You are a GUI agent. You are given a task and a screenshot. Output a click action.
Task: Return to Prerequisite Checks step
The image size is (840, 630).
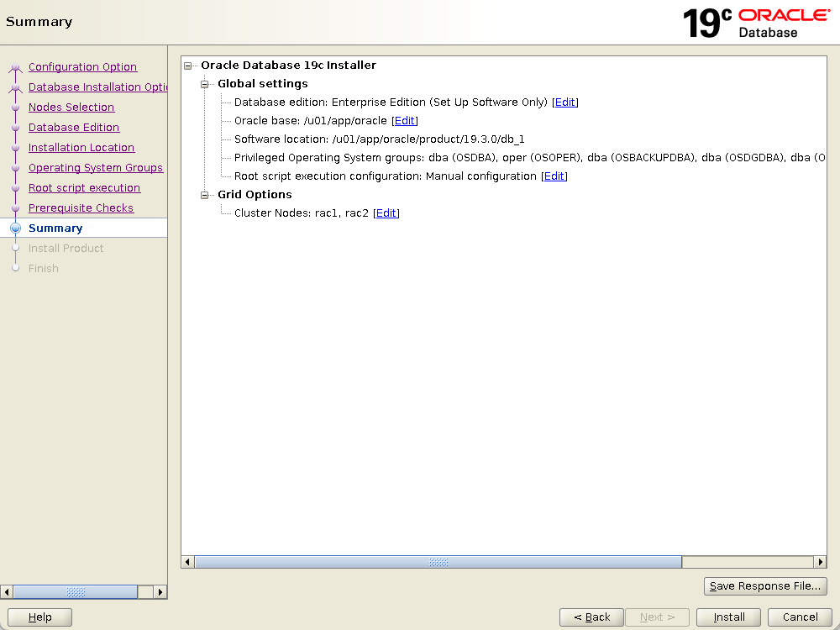click(81, 208)
